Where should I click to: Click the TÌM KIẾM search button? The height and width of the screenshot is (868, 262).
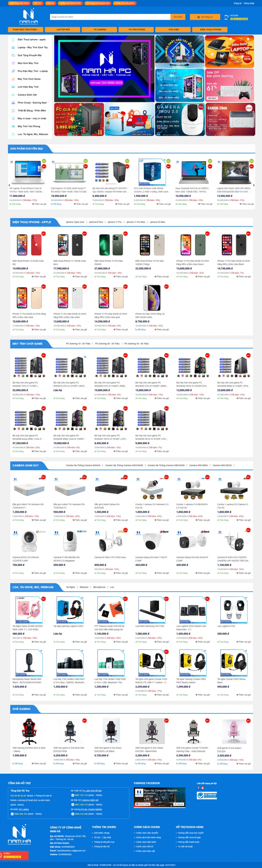click(178, 17)
